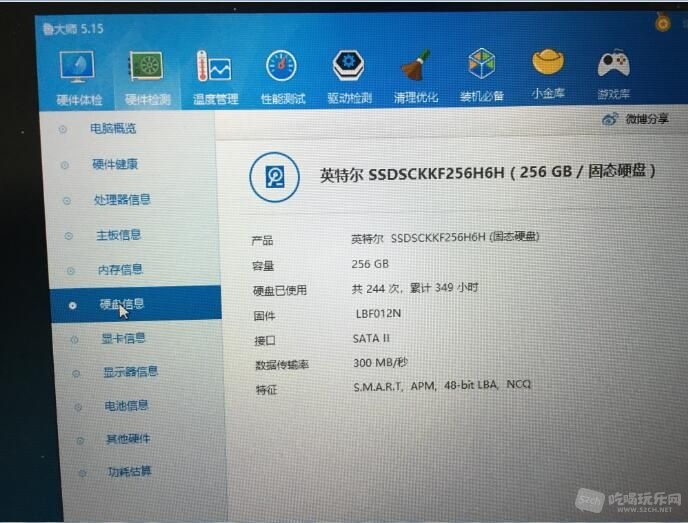Click the bullet icon beside 硬盘信息
Image resolution: width=688 pixels, height=523 pixels.
72,305
